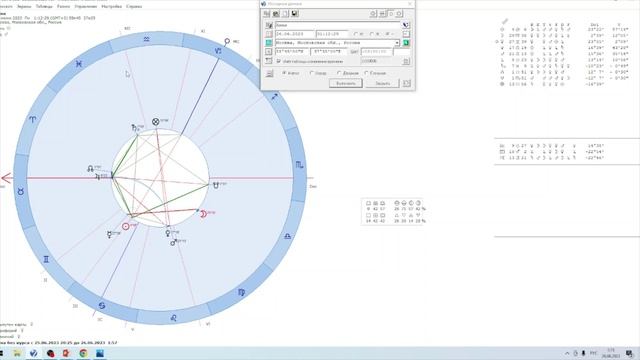Click the Aries sign on the zodiac ring

click(x=32, y=120)
